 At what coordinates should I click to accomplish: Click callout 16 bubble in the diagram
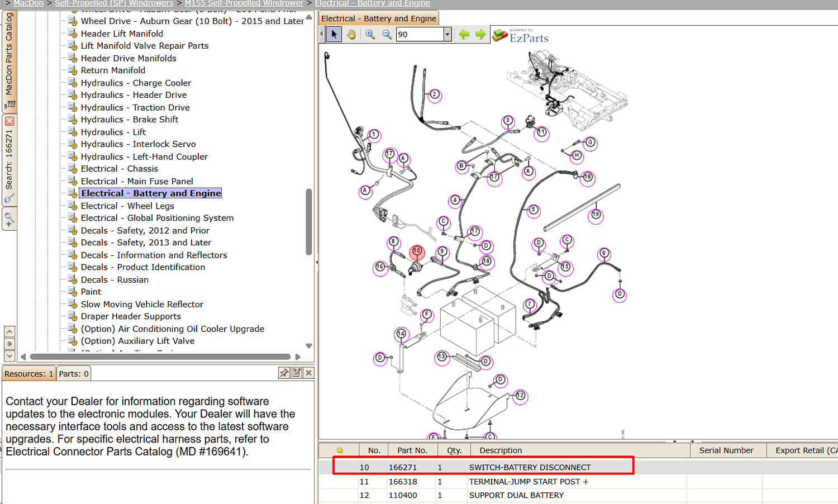point(380,267)
